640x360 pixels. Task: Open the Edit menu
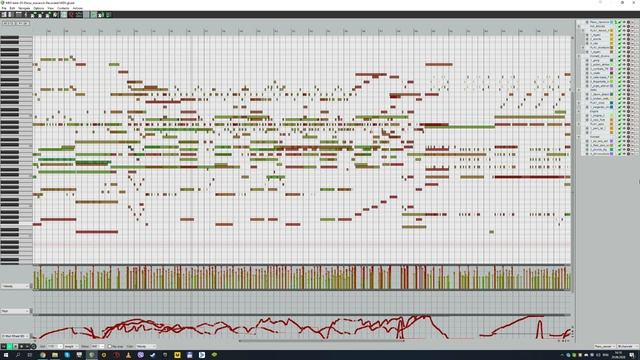click(x=12, y=8)
